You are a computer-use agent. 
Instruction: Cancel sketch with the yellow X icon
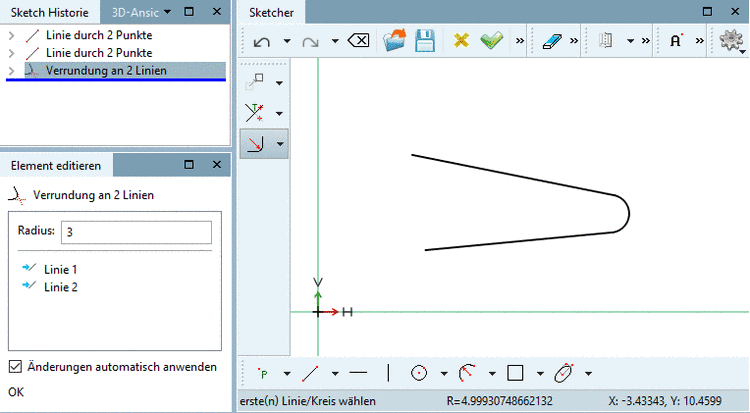[x=461, y=40]
